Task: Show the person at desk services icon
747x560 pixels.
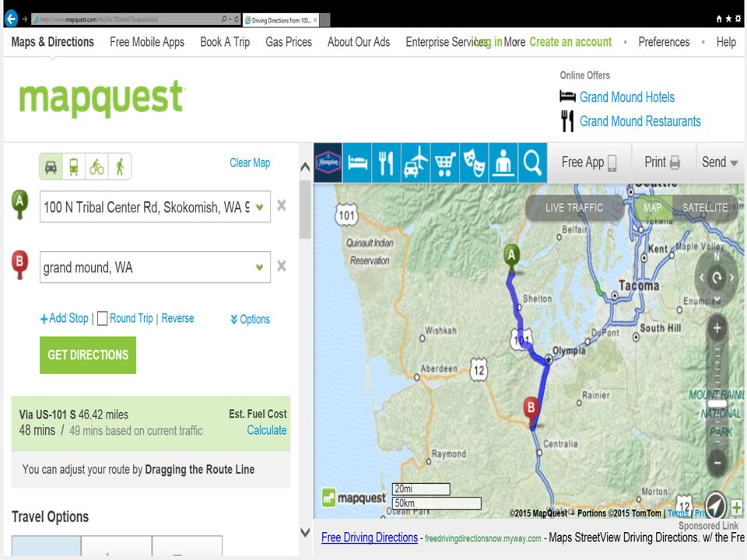Action: 503,163
